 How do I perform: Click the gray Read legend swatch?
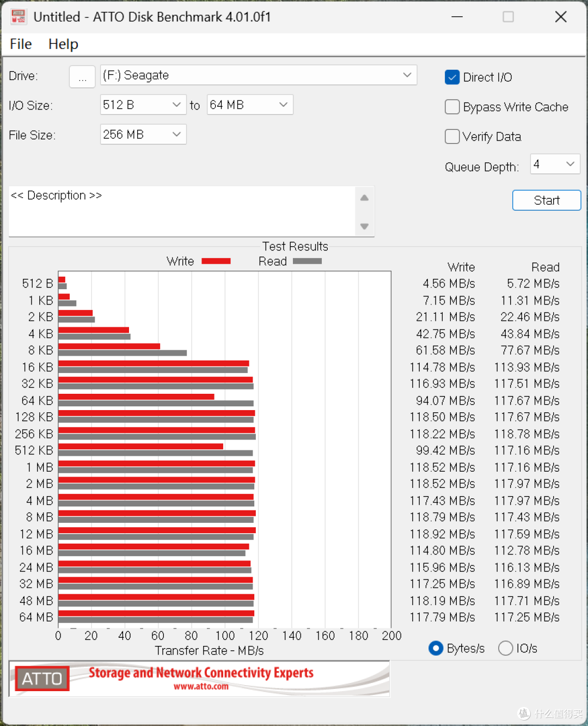coord(307,261)
